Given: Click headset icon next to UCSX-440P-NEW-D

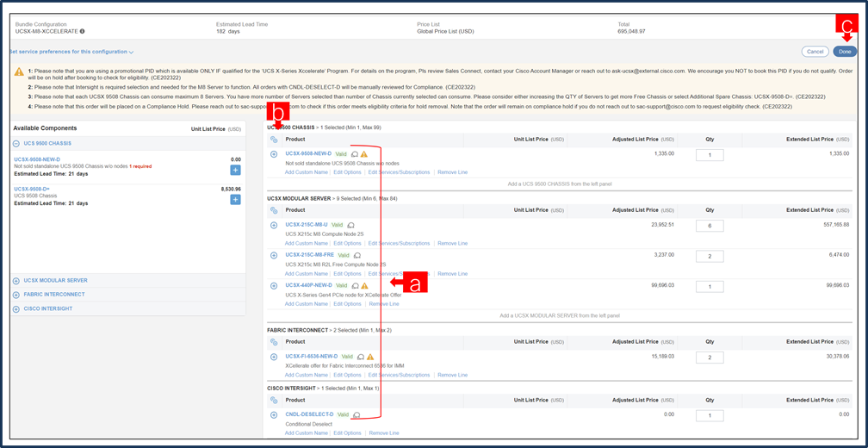Looking at the screenshot, I should coord(355,286).
